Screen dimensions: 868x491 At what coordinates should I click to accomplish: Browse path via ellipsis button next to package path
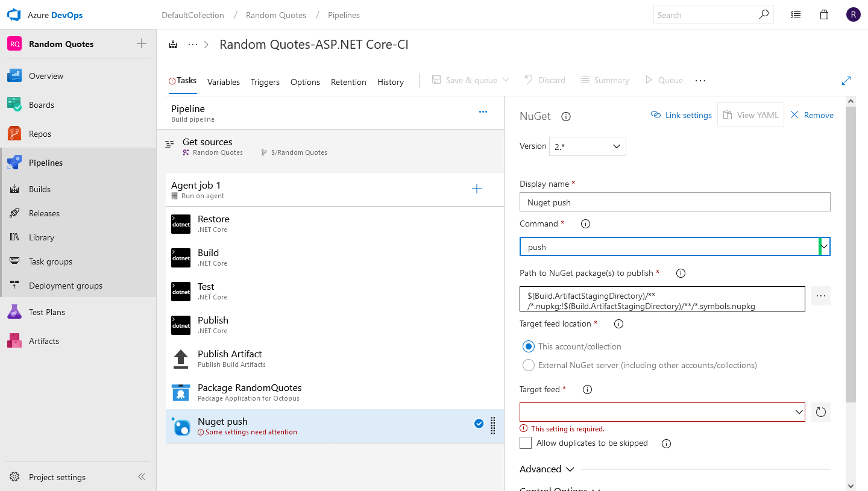[x=820, y=296]
